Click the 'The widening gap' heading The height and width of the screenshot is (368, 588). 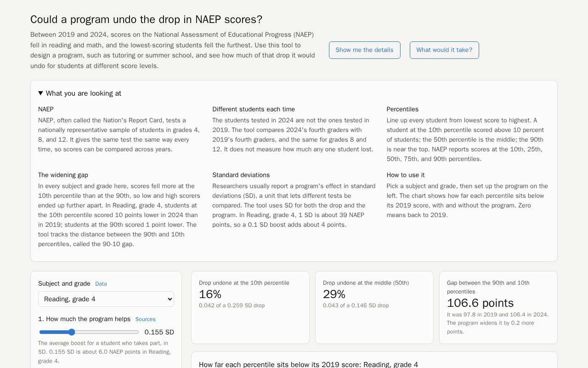click(63, 175)
